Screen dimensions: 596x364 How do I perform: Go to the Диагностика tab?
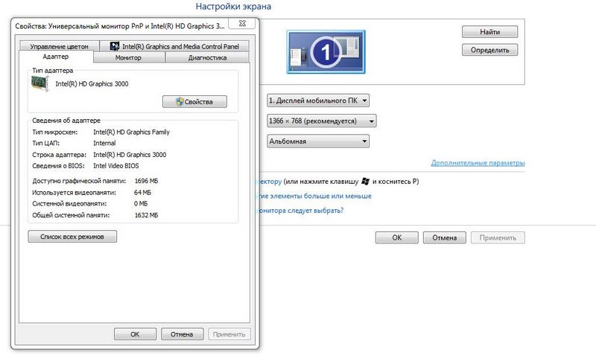[207, 57]
